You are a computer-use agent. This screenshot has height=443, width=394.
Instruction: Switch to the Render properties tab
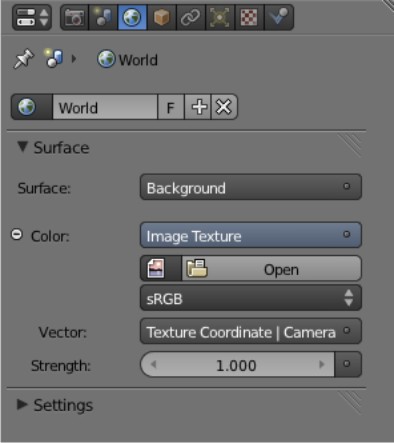[74, 18]
